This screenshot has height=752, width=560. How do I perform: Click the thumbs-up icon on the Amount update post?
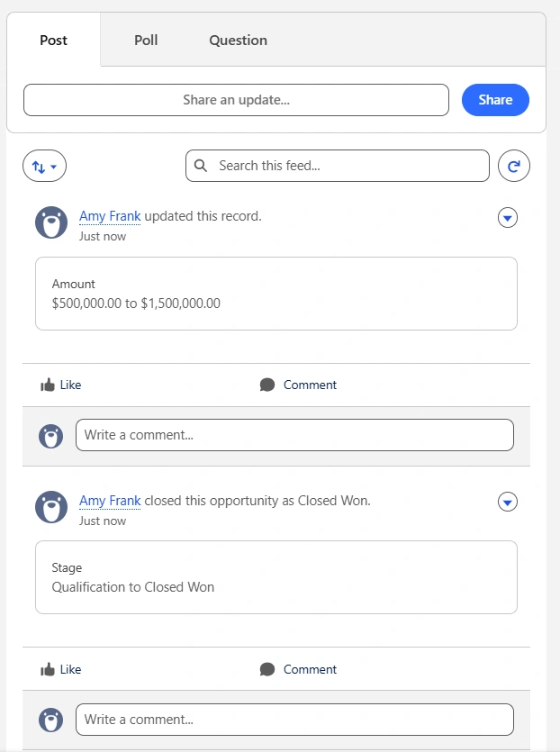48,385
